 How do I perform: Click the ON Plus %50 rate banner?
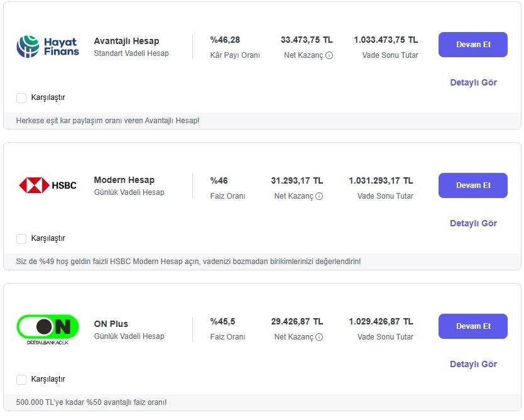[x=92, y=402]
